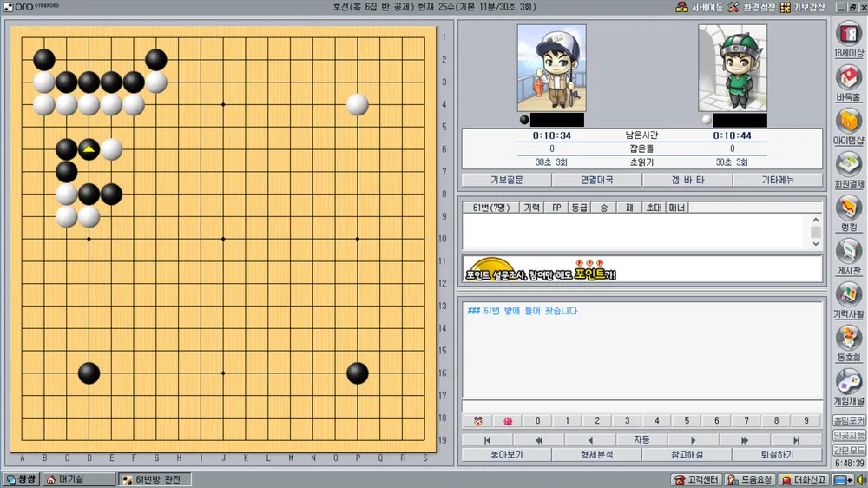Click the 대화신고 report chat button
Screen dimensions: 868x488
pos(804,479)
